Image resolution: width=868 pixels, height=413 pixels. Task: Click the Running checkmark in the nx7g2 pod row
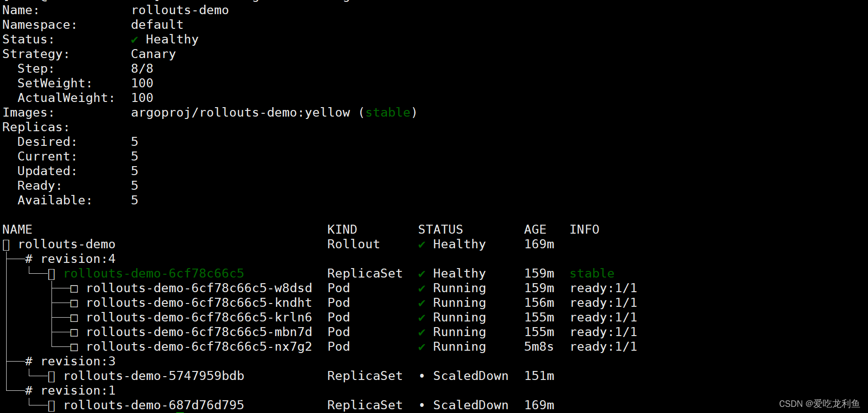point(422,347)
